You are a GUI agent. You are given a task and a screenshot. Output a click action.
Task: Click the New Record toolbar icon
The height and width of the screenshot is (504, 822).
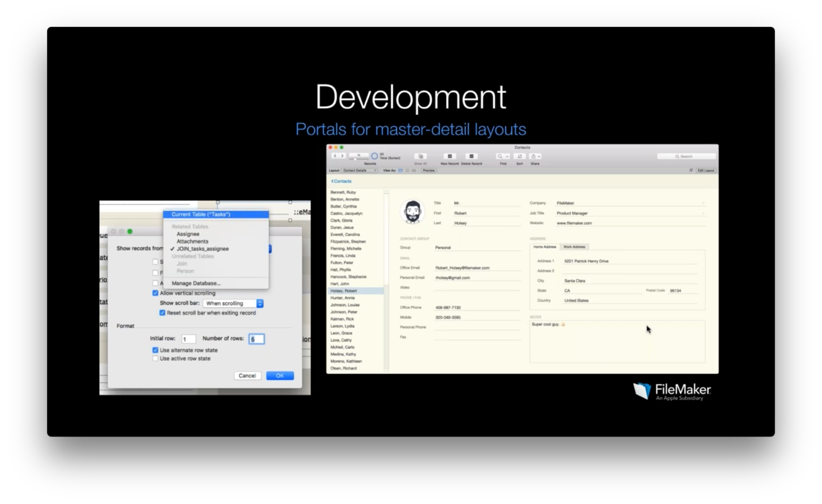450,156
